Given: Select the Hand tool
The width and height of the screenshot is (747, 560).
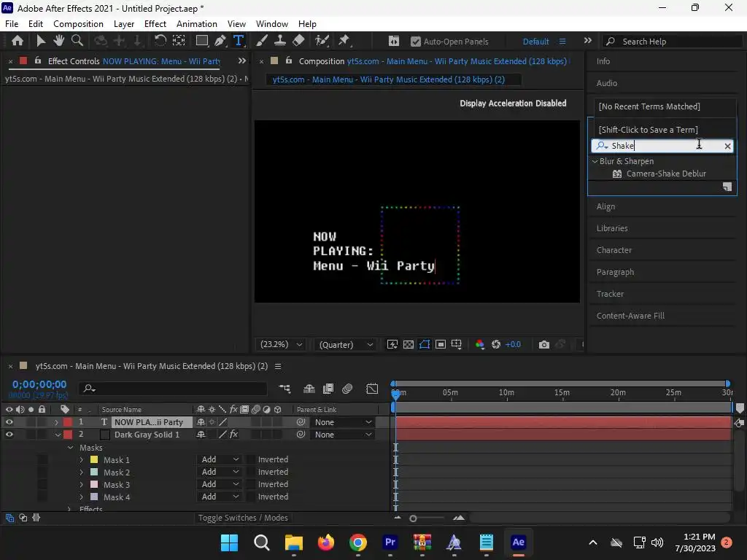Looking at the screenshot, I should 58,41.
